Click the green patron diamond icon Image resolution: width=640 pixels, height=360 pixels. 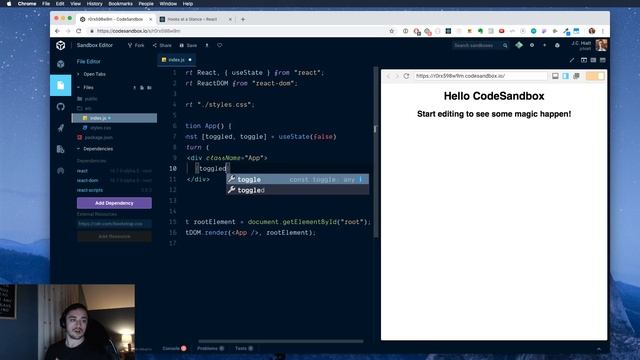(519, 45)
